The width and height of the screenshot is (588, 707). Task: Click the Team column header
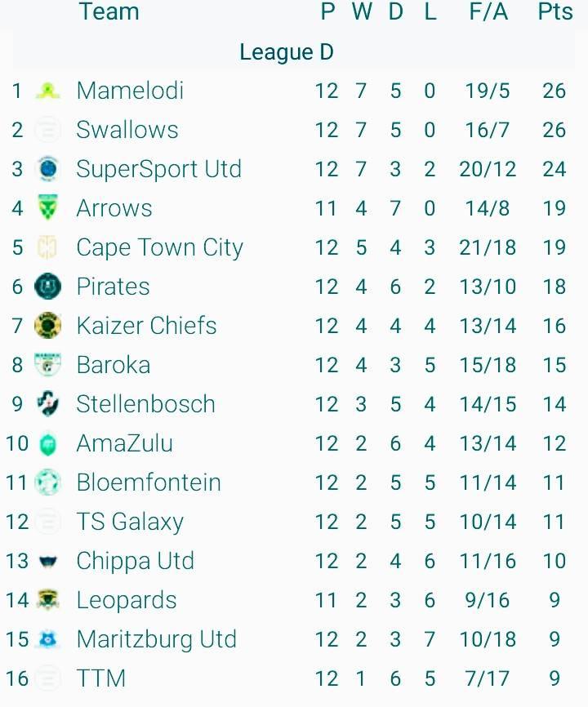tap(109, 11)
